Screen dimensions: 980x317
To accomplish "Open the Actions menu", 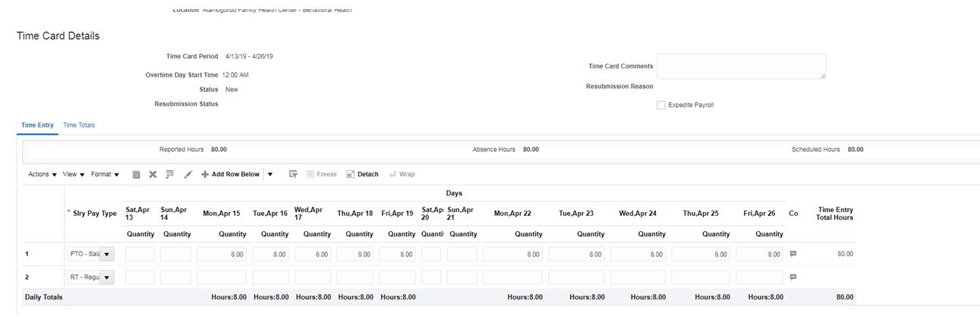I will [43, 174].
